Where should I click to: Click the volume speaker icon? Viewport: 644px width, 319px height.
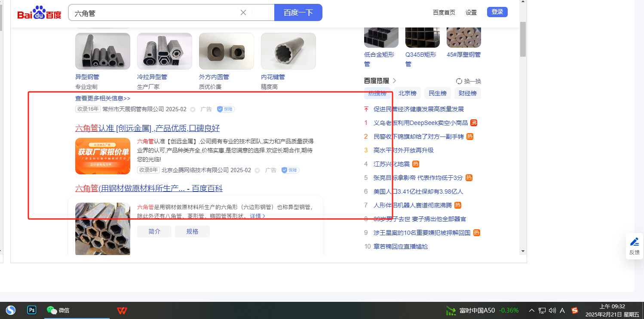(552, 310)
